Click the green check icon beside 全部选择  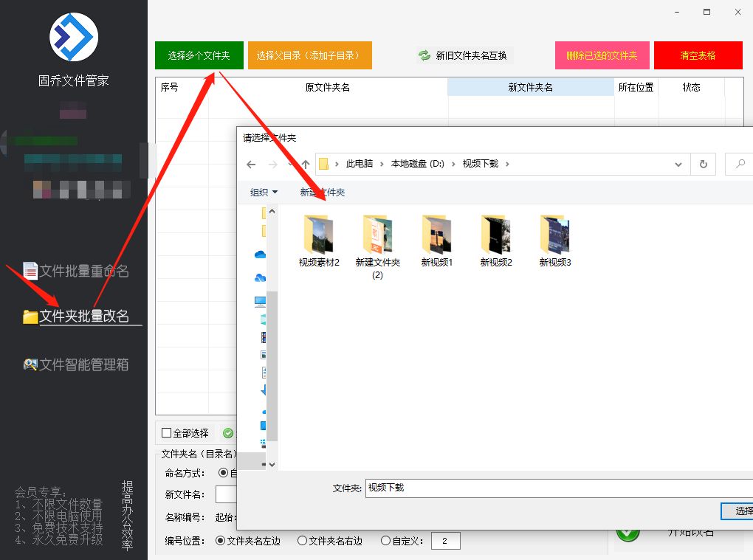pos(228,433)
